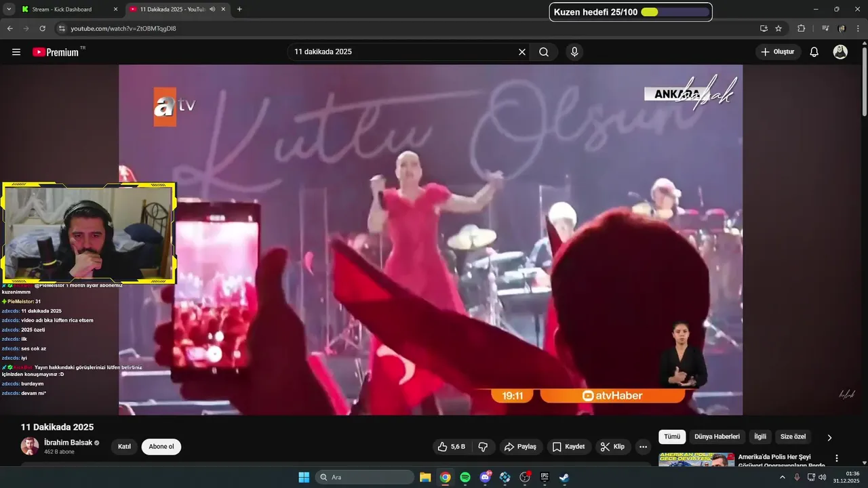
Task: Open Spotify from the taskbar
Action: pos(465,477)
